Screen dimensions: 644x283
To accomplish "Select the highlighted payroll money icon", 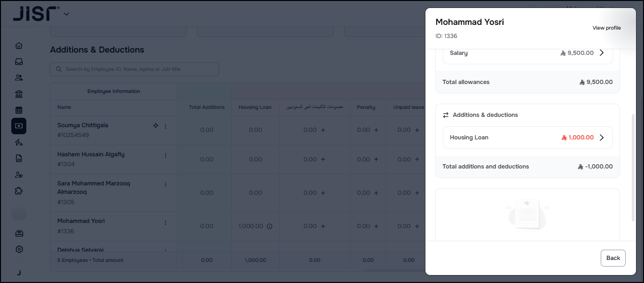I will pos(19,126).
